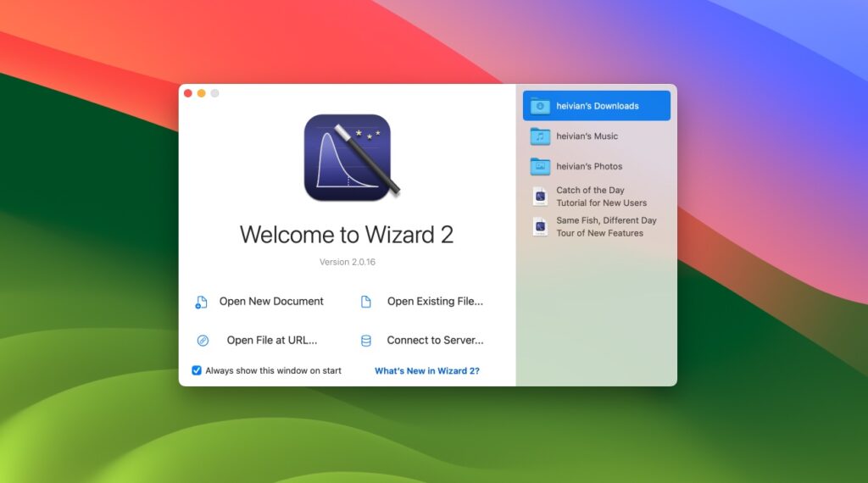
Task: Select heivian's Downloads in the sidebar
Action: [597, 106]
